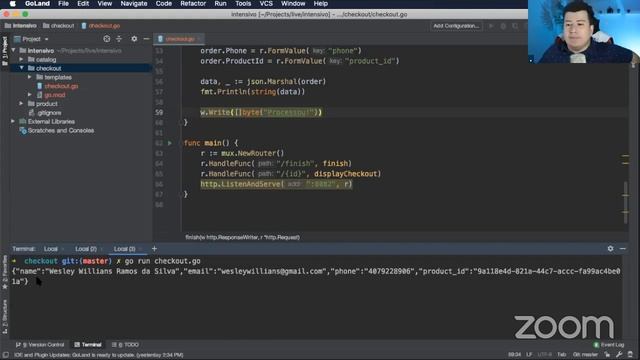This screenshot has width=640, height=360.
Task: Open the Window menu
Action: click(x=293, y=4)
